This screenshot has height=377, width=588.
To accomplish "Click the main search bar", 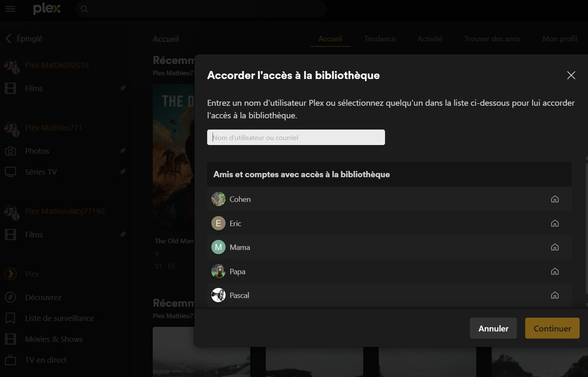I will pyautogui.click(x=201, y=9).
